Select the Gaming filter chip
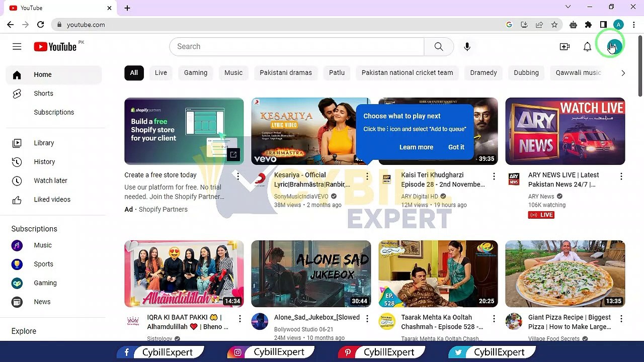The height and width of the screenshot is (362, 644). coord(196,73)
